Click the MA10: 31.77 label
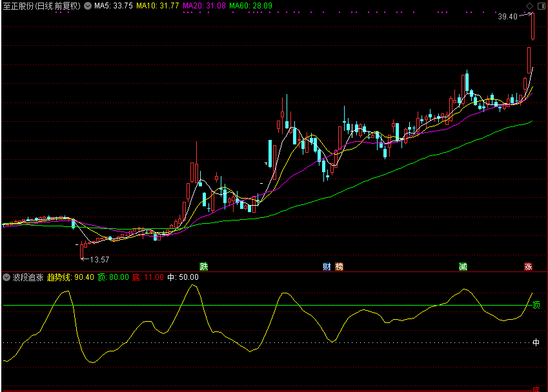Viewport: 548px width, 392px height. coord(157,6)
